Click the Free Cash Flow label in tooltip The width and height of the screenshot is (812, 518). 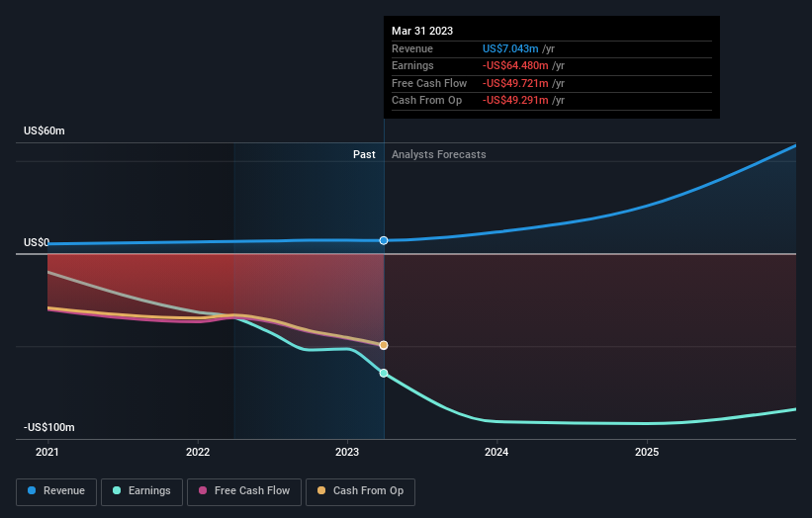point(429,83)
